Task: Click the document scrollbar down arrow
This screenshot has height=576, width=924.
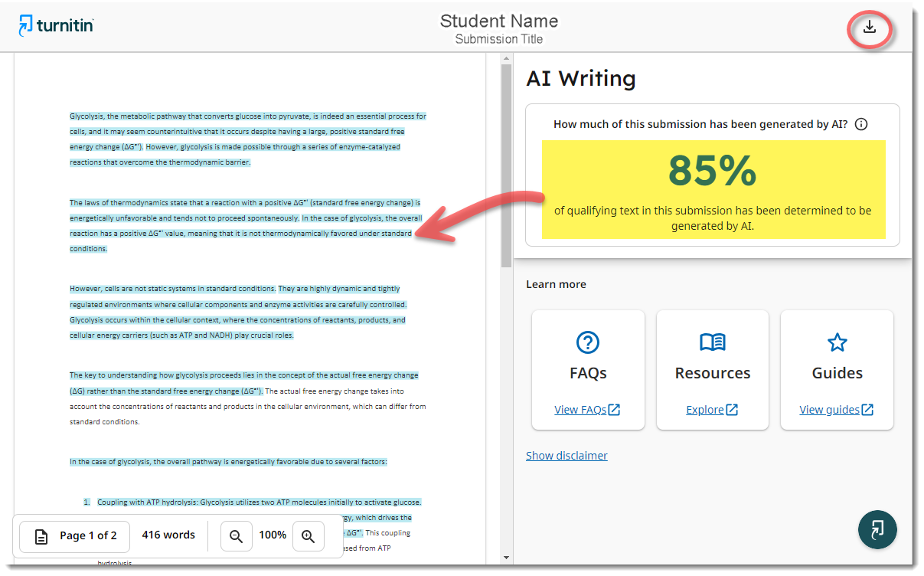Action: tap(506, 558)
